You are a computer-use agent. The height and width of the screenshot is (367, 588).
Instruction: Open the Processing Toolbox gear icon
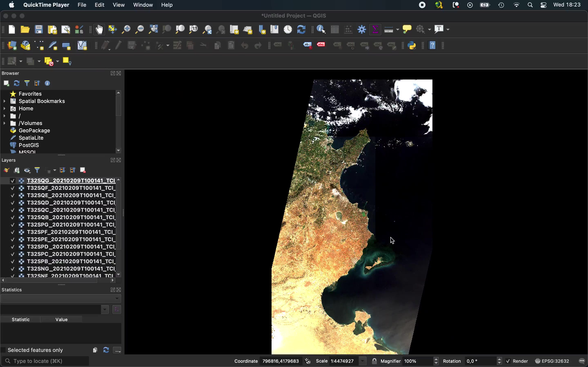[x=362, y=30]
